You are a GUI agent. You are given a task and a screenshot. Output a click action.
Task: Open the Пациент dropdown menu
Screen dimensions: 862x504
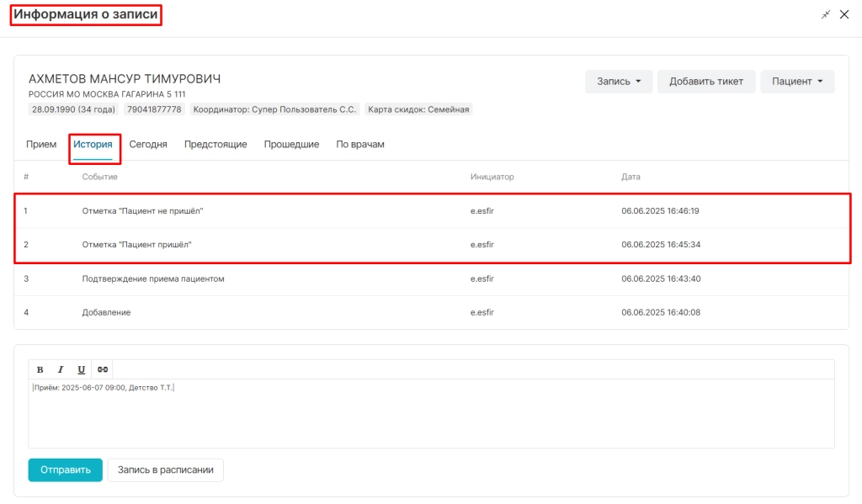797,82
